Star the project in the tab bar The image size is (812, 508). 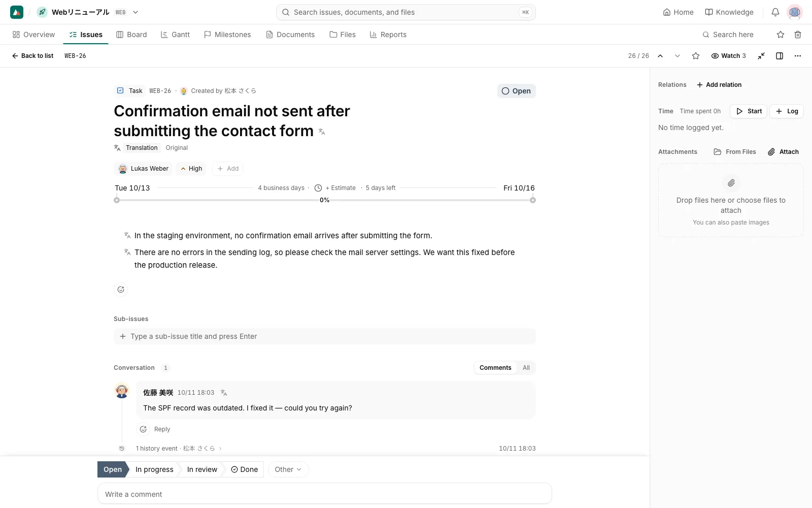click(781, 35)
